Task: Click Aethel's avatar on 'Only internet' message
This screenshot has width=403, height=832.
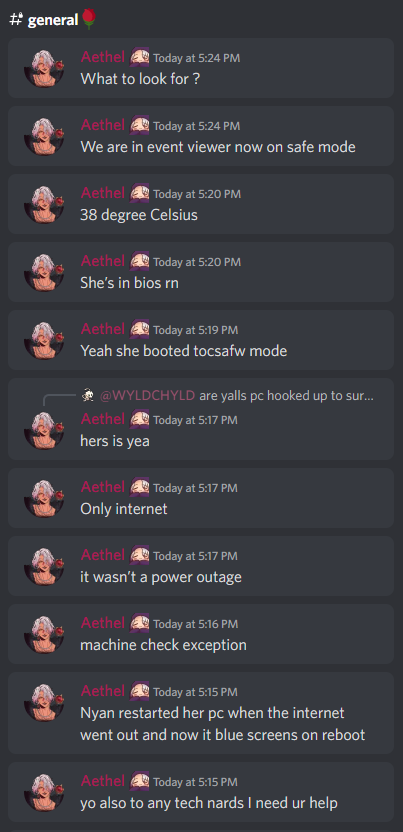Action: (44, 498)
